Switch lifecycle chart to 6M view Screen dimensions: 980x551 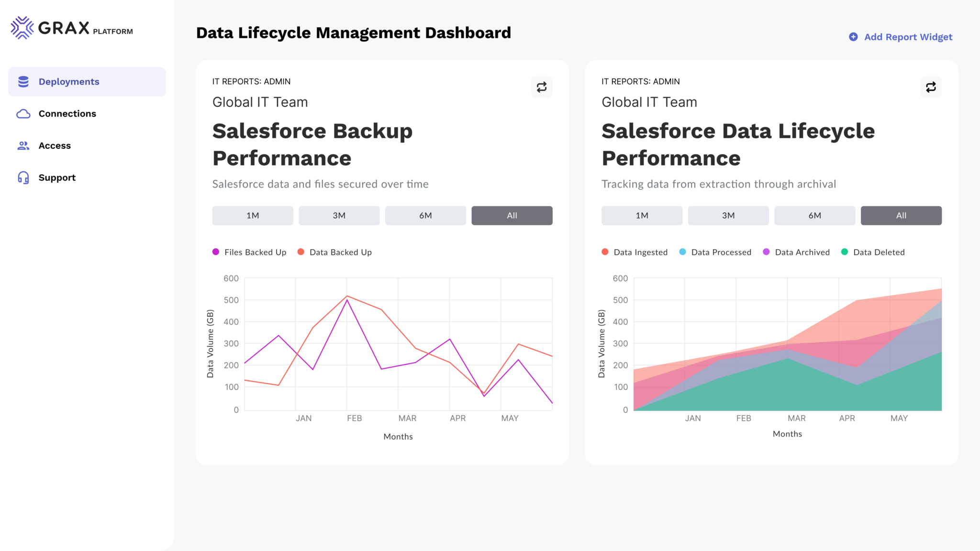[x=814, y=215]
